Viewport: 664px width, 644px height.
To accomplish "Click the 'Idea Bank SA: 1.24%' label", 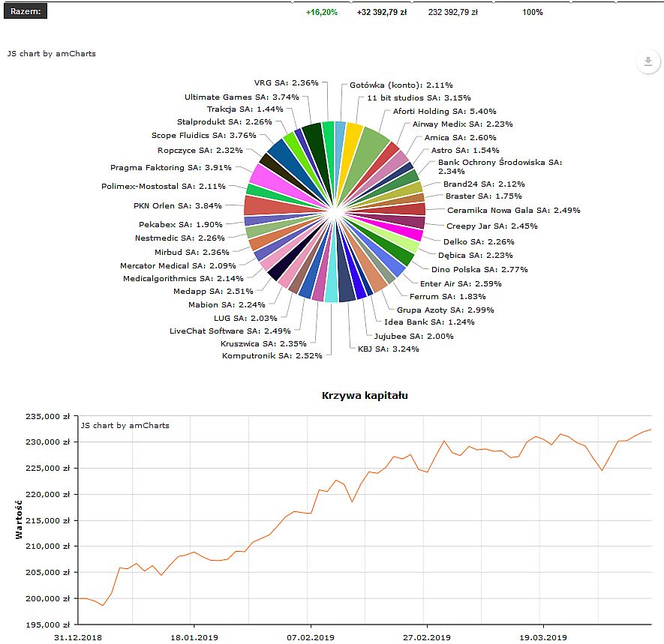I will tap(429, 322).
